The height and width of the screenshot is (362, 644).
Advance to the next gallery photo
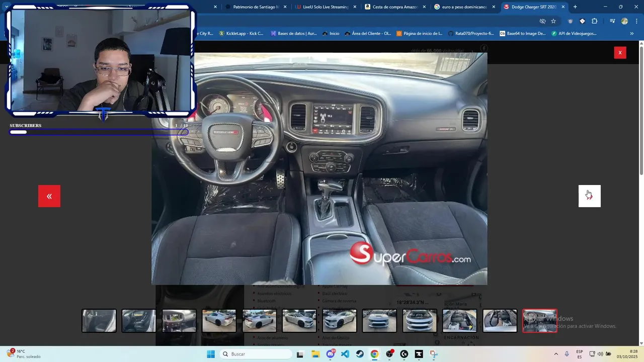click(589, 196)
